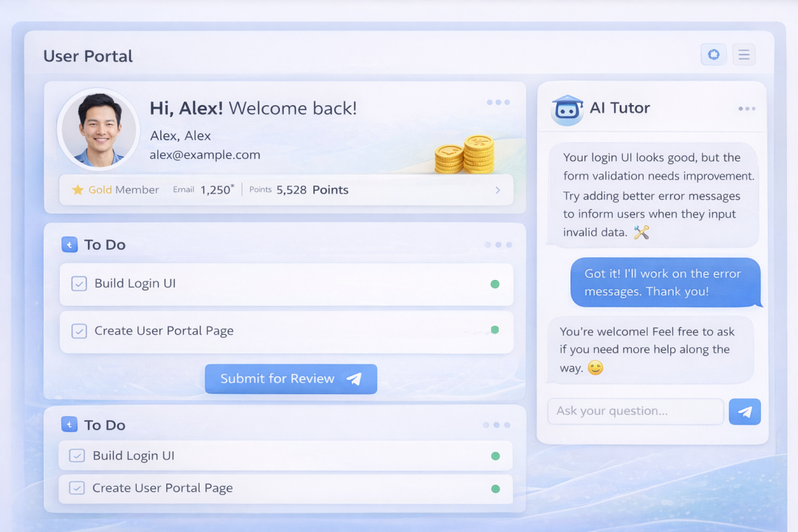This screenshot has width=798, height=532.
Task: Click the Ask your question input field
Action: [635, 412]
